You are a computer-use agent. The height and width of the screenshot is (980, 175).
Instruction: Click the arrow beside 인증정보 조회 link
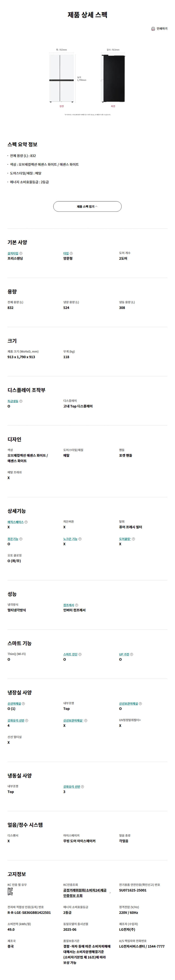click(x=110, y=892)
